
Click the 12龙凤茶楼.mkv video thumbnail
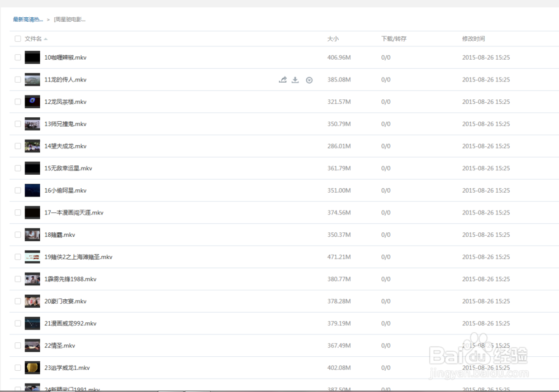tap(32, 102)
